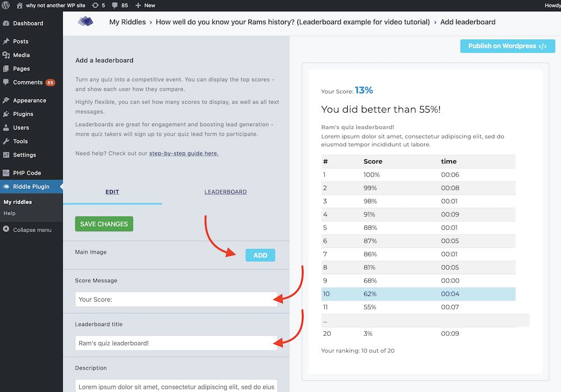
Task: Click the Collapse menu arrow icon
Action: (x=6, y=229)
